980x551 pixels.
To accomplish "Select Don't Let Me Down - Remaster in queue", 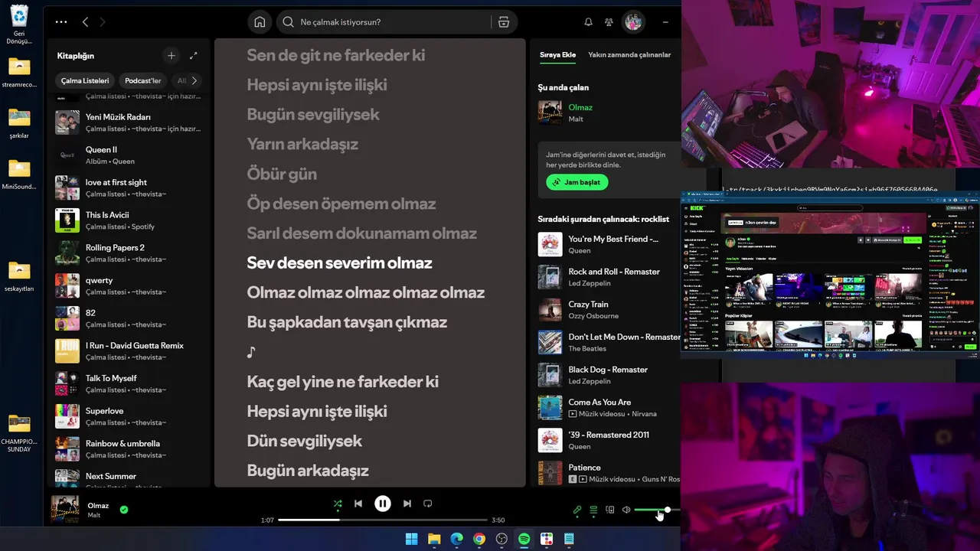I will 609,342.
